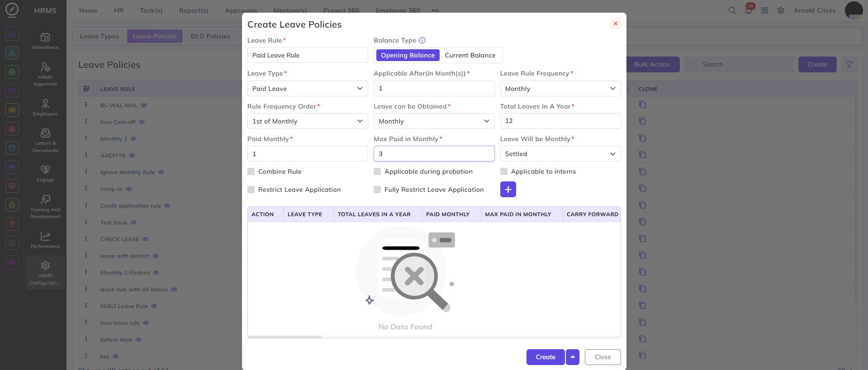Click the Close button in dialog
This screenshot has width=868, height=370.
coord(602,357)
